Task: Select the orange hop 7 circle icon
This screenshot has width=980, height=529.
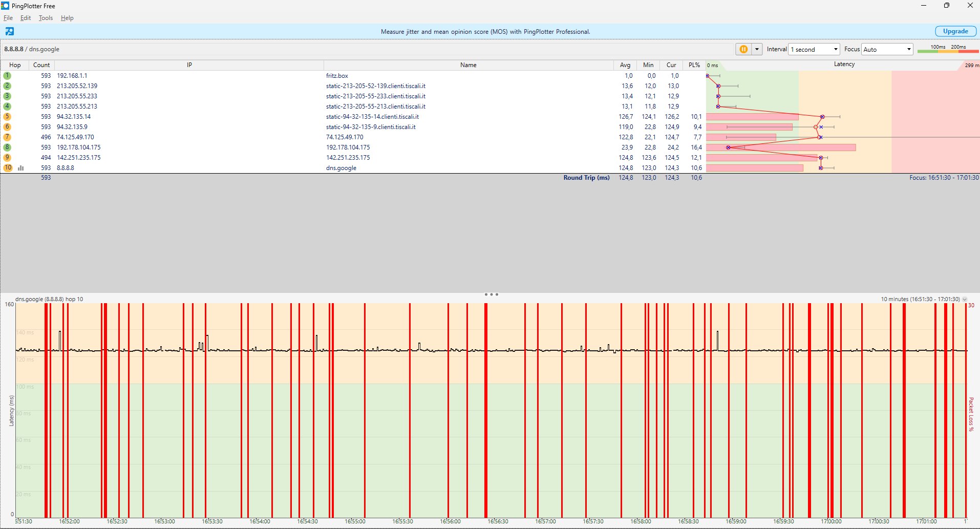Action: (7, 137)
